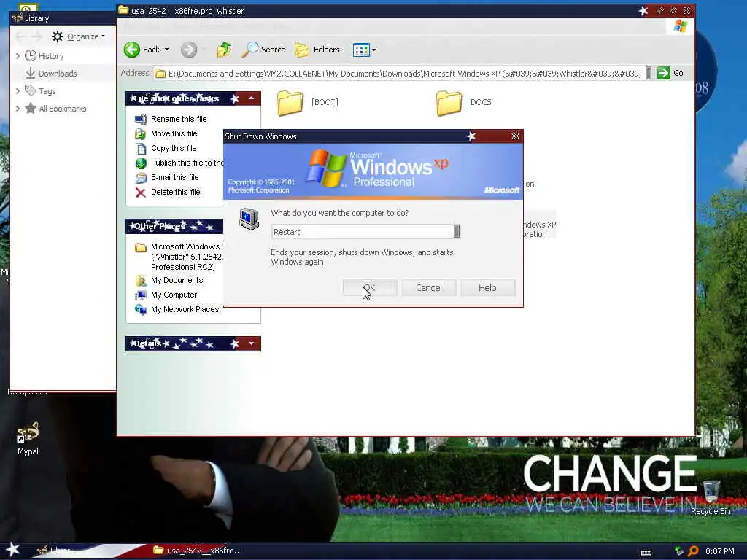Select the [BOOT] folder

(x=308, y=102)
